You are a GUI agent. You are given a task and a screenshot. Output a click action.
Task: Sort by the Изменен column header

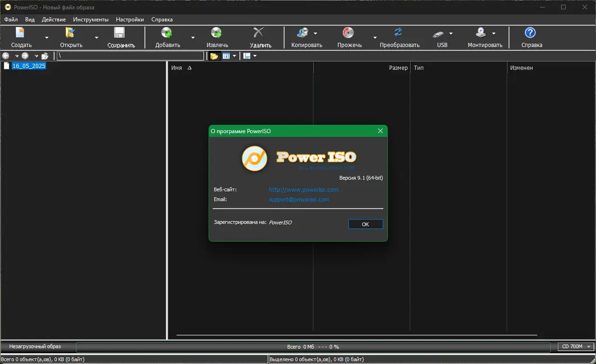(551, 68)
